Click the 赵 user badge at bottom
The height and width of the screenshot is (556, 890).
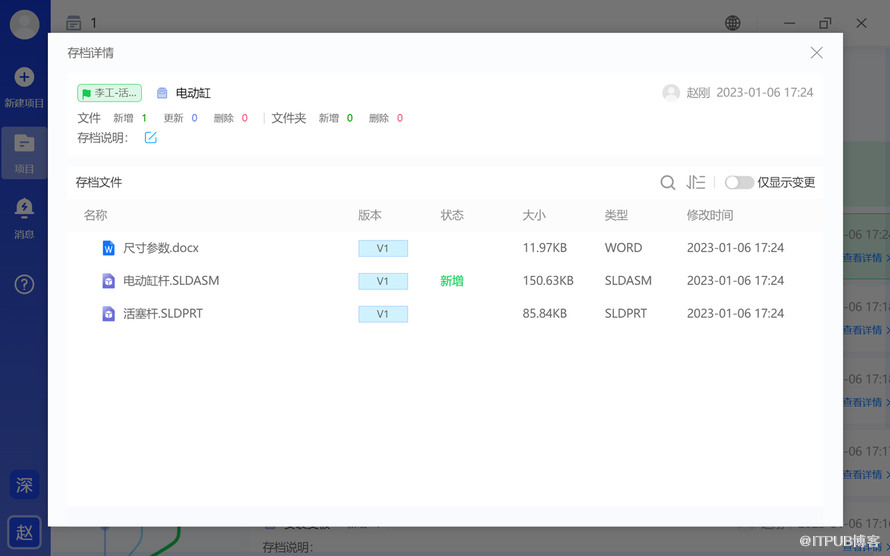pos(24,533)
